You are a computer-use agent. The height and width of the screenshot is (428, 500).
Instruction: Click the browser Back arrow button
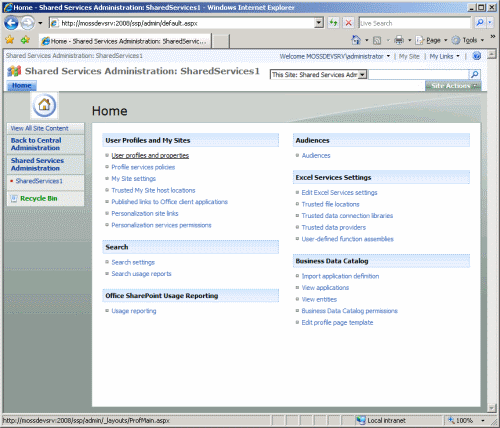point(11,23)
